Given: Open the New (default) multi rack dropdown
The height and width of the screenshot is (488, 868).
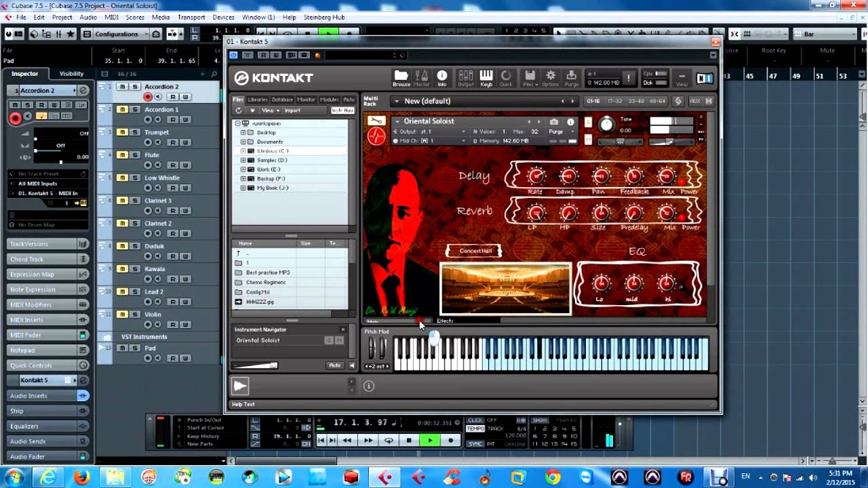Looking at the screenshot, I should coord(396,101).
